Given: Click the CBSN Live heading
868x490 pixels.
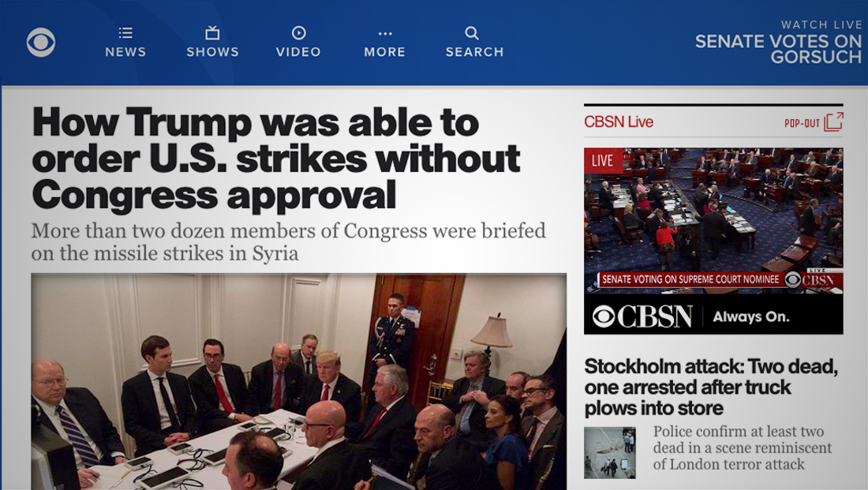Looking at the screenshot, I should [x=618, y=122].
